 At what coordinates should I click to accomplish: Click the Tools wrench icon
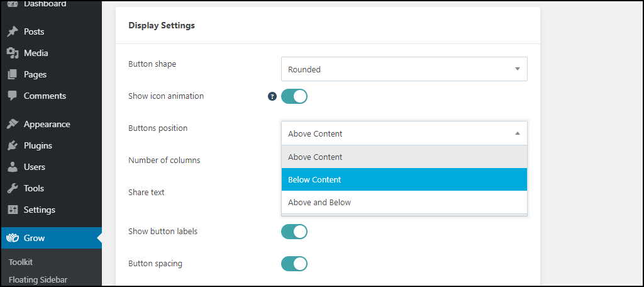tap(13, 188)
